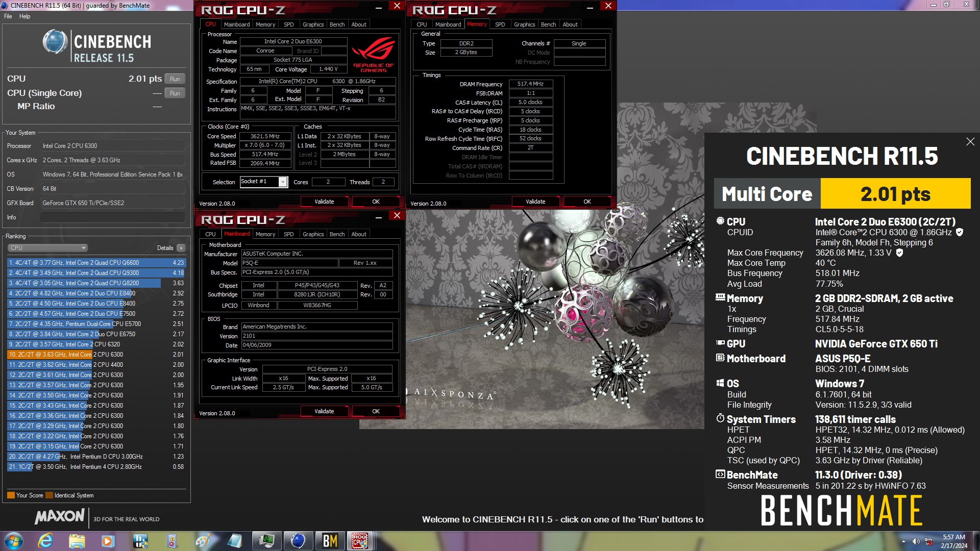Run the CPU (Single Core) benchmark
The width and height of the screenshot is (980, 551).
click(x=175, y=93)
